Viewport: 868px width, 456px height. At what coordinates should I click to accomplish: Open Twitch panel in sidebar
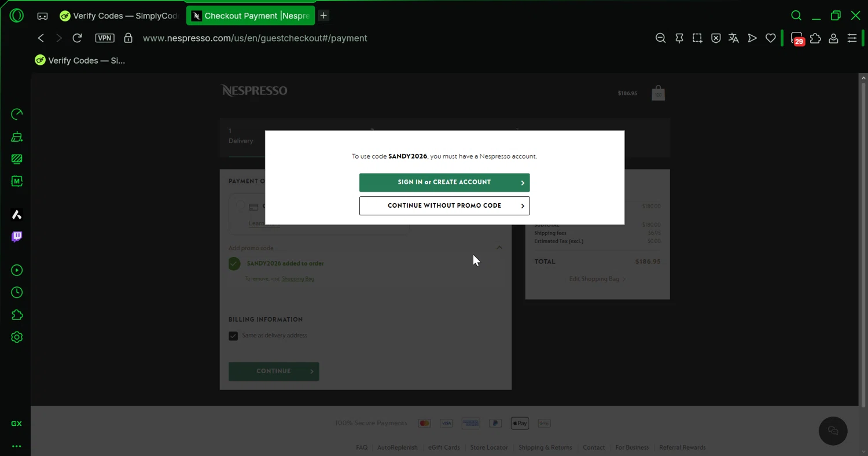[17, 237]
